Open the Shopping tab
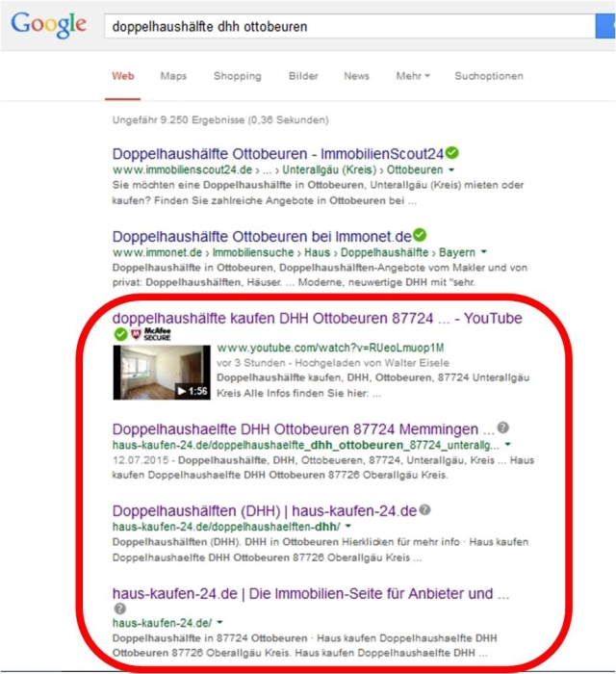This screenshot has height=674, width=616. [x=237, y=76]
